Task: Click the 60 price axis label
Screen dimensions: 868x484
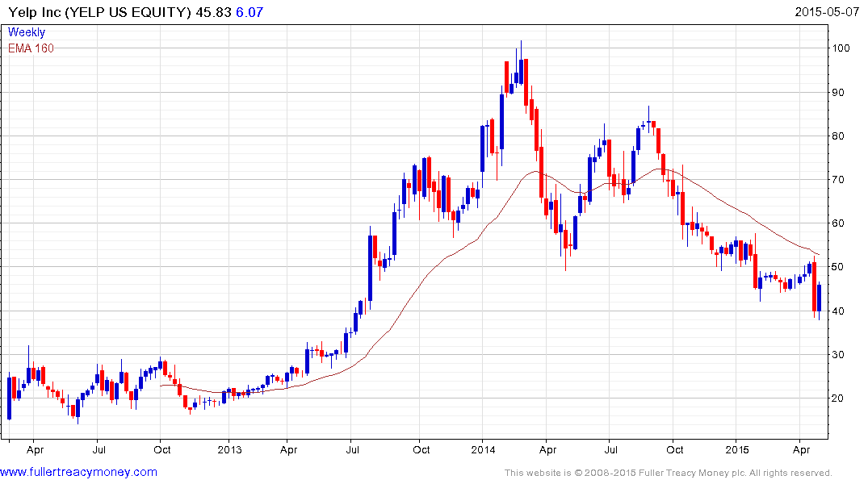Action: tap(838, 223)
